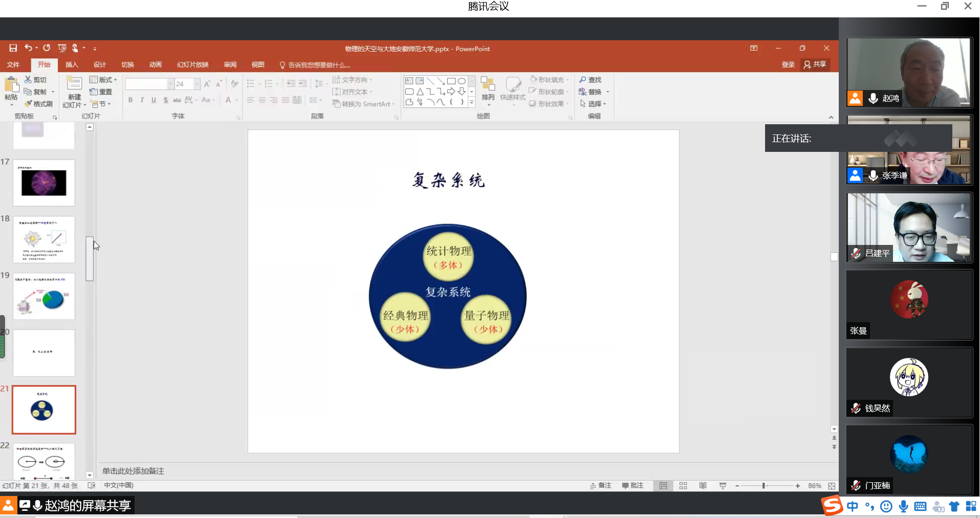Start slideshow from status bar icon
The width and height of the screenshot is (980, 518).
coord(723,486)
